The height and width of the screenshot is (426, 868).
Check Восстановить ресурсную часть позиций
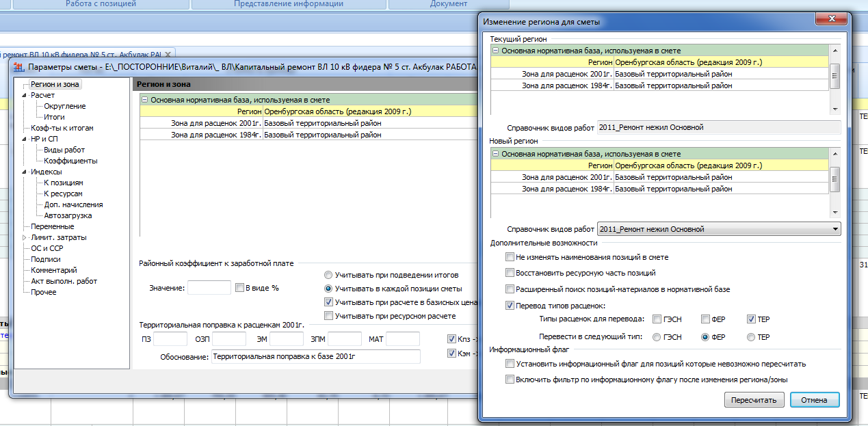[x=510, y=273]
